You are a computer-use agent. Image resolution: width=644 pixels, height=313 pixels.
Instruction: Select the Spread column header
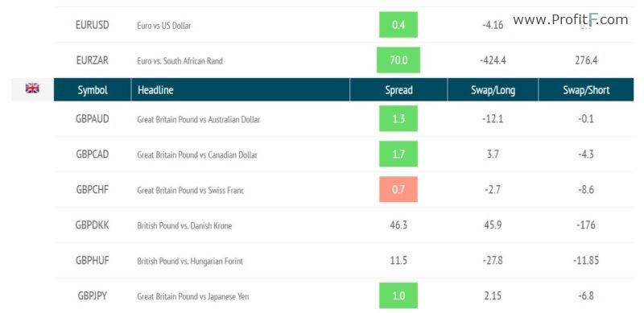pyautogui.click(x=398, y=90)
